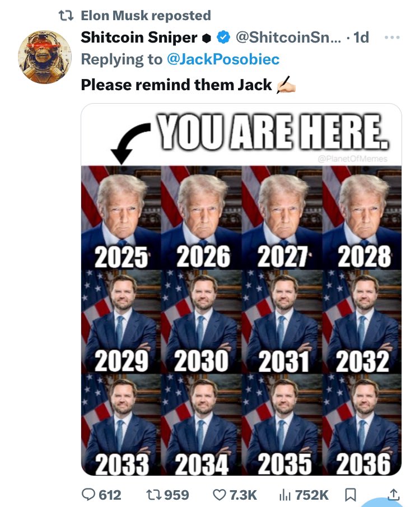Click the blue verified checkmark badge
Viewport: 420px width, 507px height.
click(x=223, y=37)
